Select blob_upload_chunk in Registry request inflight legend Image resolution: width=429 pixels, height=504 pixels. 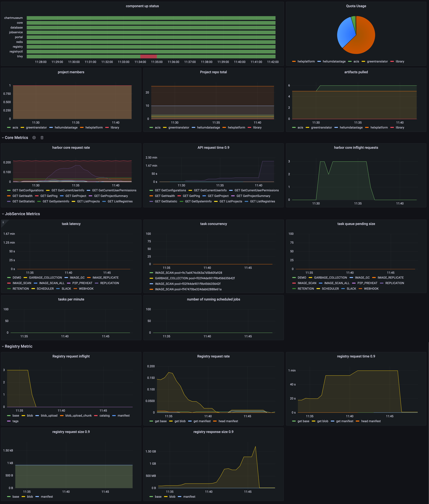pyautogui.click(x=78, y=416)
